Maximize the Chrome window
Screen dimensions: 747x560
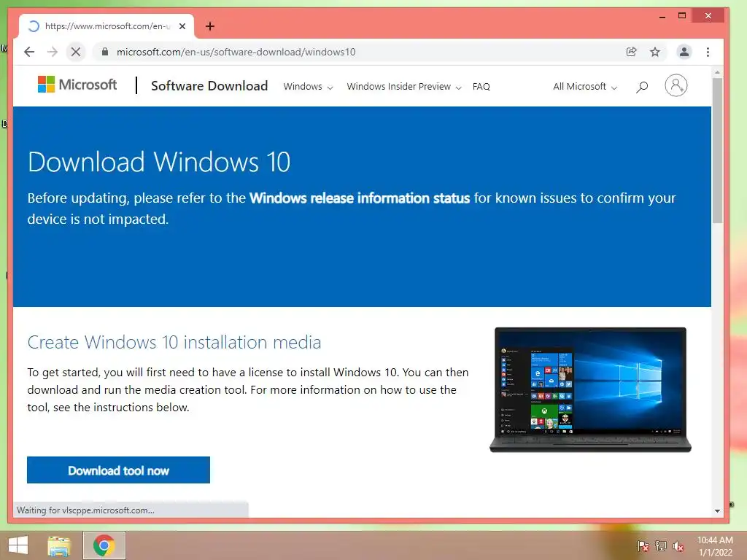(682, 16)
